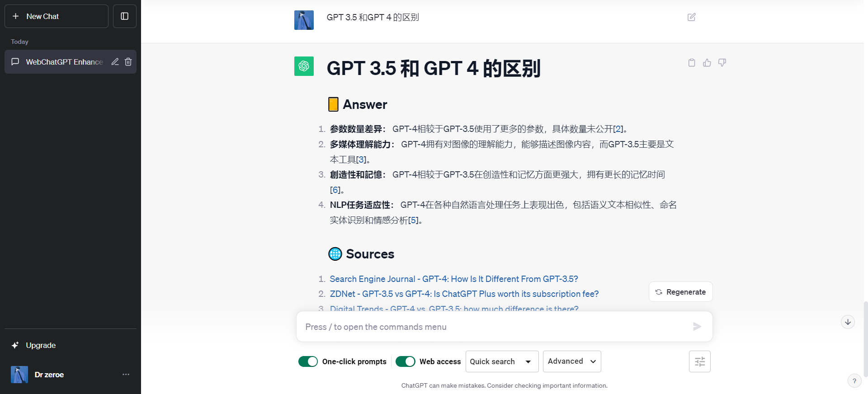Open citation [5] reference link
868x394 pixels.
414,220
